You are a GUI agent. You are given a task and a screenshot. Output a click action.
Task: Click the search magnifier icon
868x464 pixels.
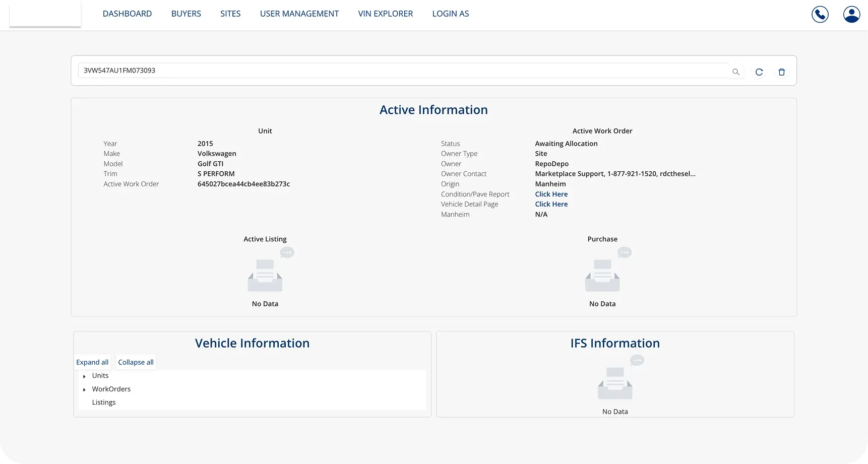point(735,72)
